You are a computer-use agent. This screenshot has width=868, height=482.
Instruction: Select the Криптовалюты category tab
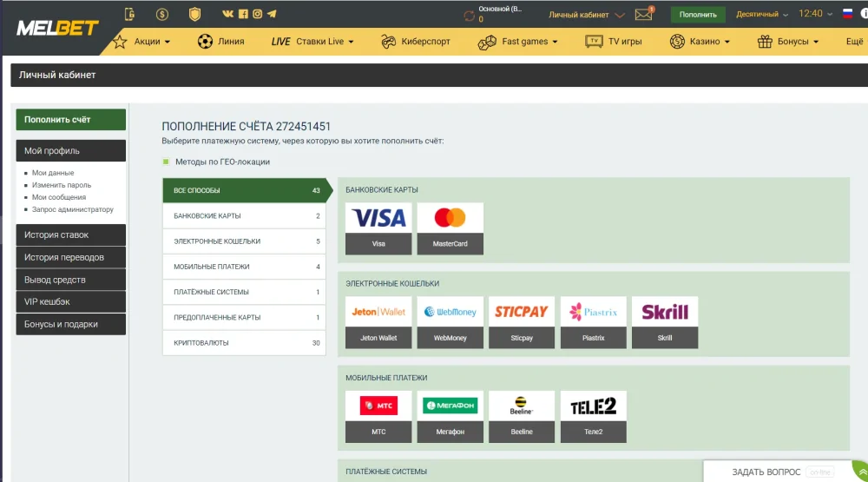[x=243, y=343]
